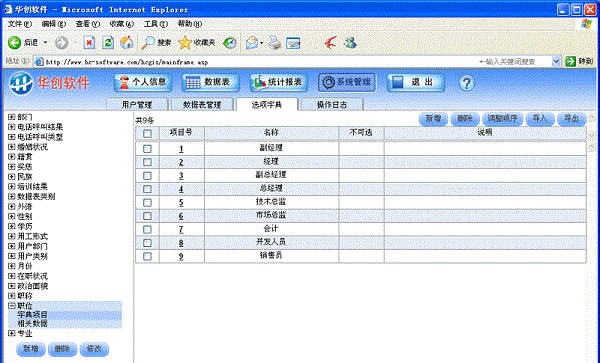The image size is (600, 363).
Task: Go to the browser Home icon
Action: pyautogui.click(x=127, y=42)
